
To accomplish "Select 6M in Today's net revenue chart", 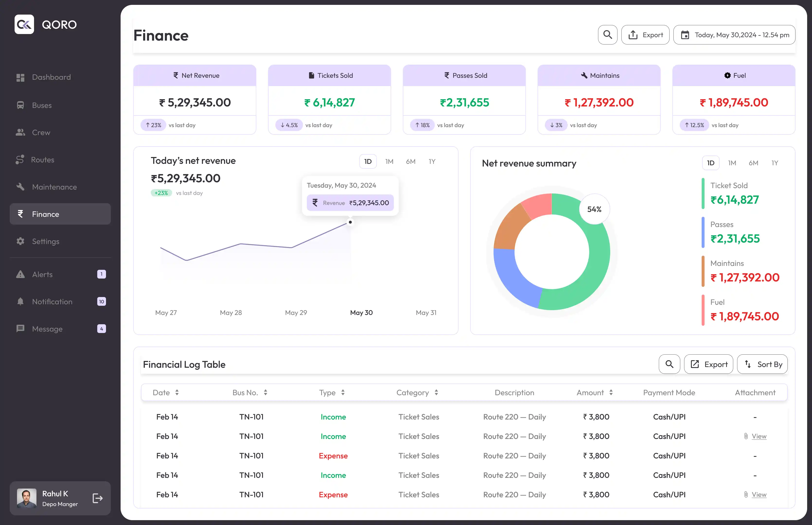I will [410, 162].
